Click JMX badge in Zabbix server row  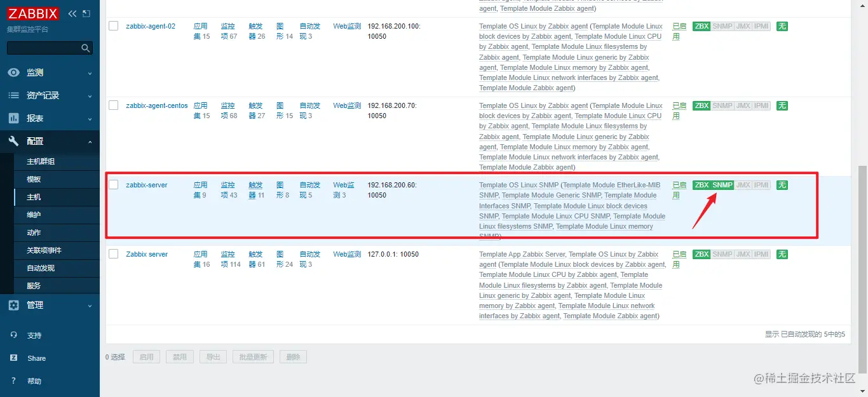tap(743, 254)
